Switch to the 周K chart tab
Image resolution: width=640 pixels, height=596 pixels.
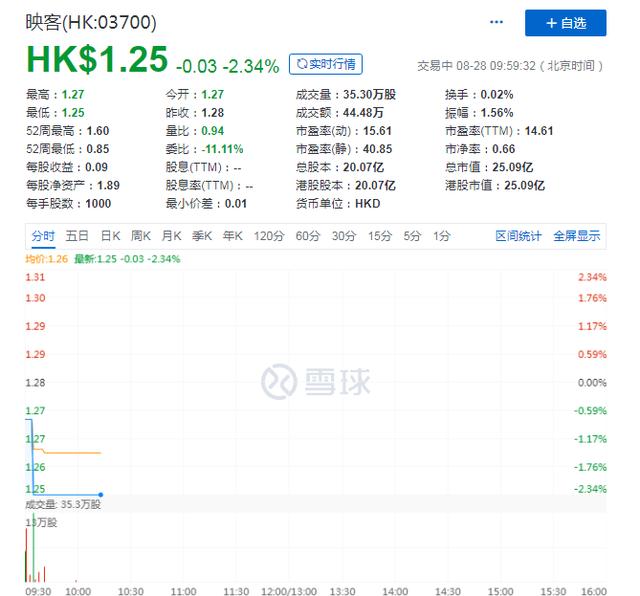(141, 236)
